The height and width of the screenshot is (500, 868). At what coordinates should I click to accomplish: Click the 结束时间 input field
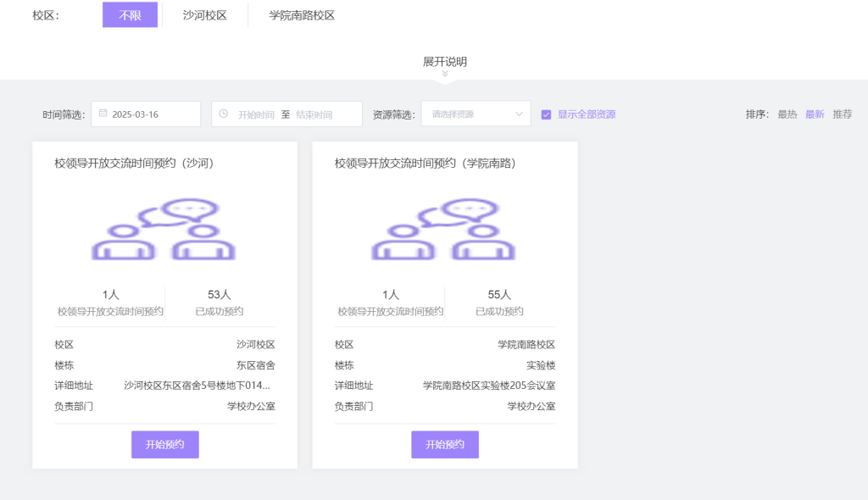[314, 114]
